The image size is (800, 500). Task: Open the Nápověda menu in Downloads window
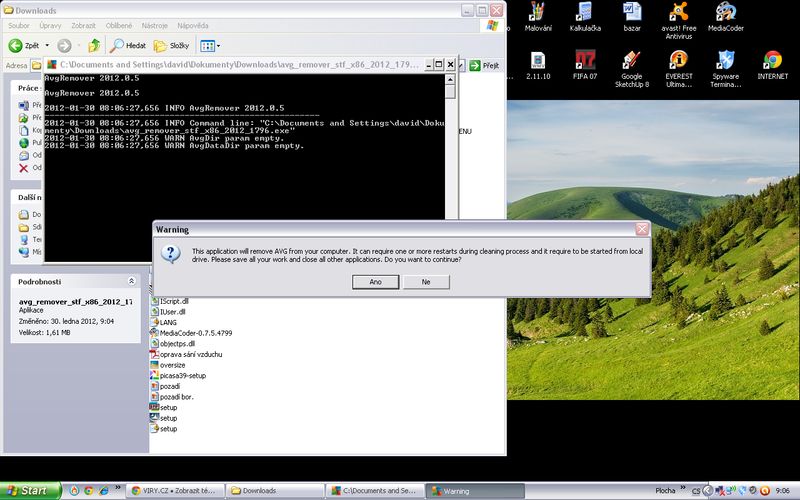click(193, 26)
